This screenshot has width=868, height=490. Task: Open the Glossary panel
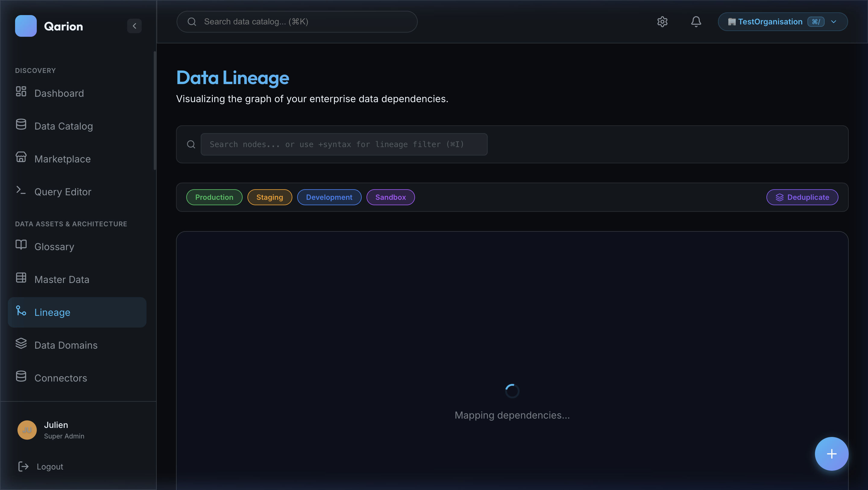click(x=54, y=246)
